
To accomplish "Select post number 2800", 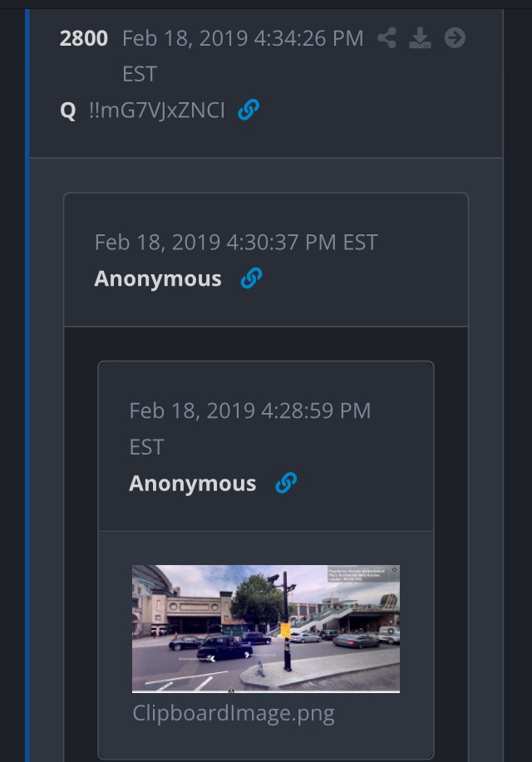I will point(84,38).
